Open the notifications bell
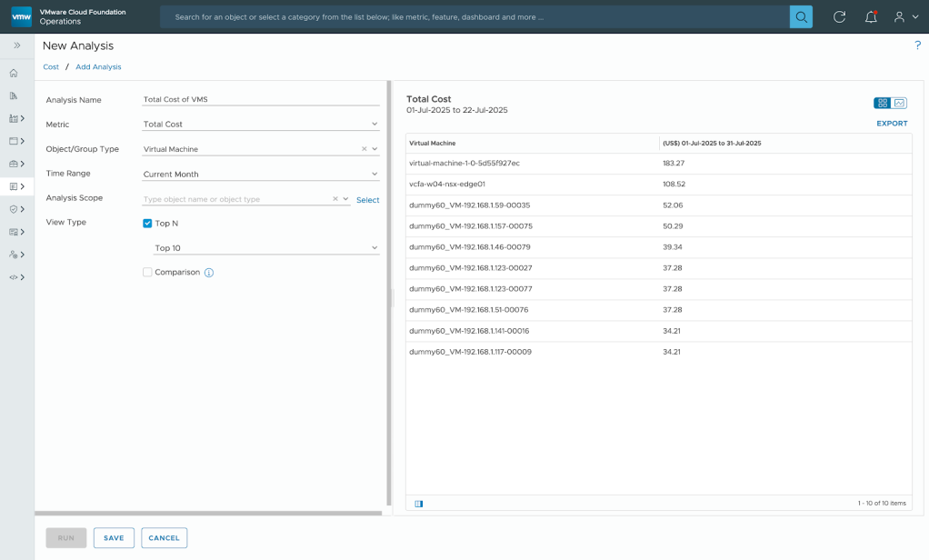The width and height of the screenshot is (929, 560). [871, 16]
